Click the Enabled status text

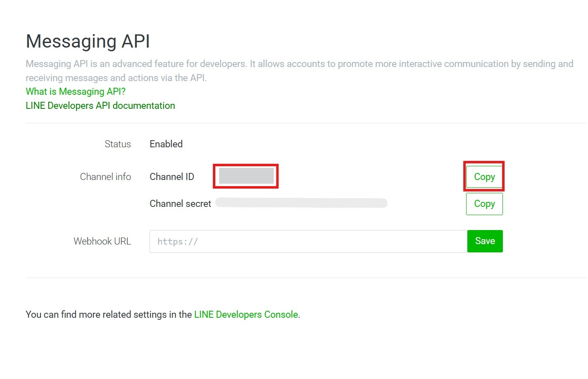click(x=166, y=144)
